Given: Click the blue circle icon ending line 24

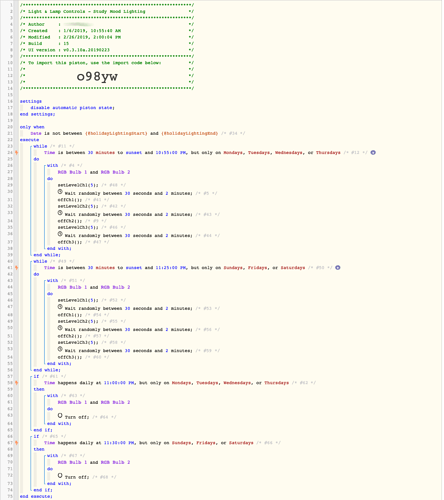Looking at the screenshot, I should [x=373, y=153].
